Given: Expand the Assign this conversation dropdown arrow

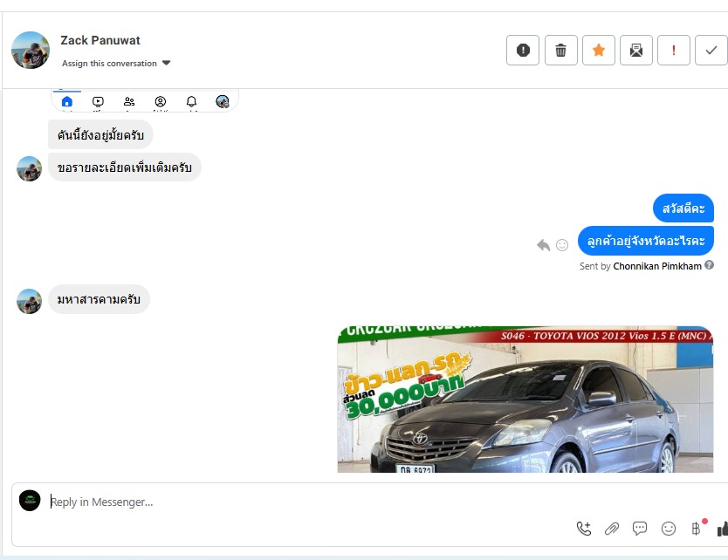Looking at the screenshot, I should [x=166, y=63].
